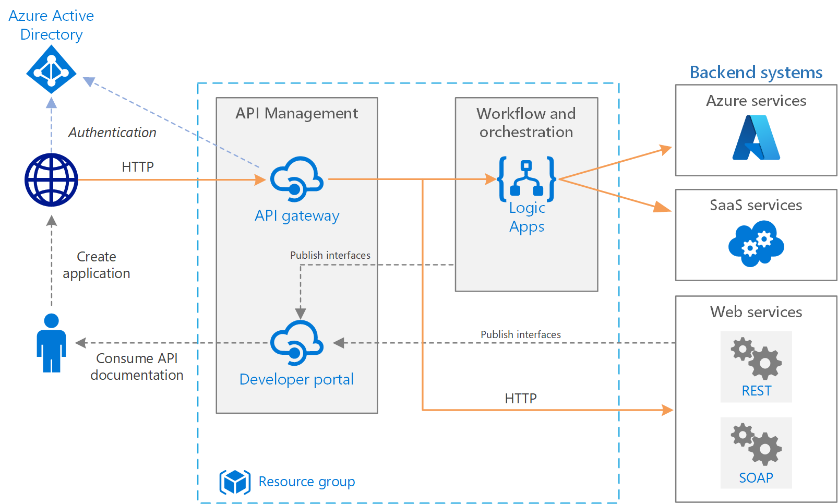Select the SOAP gears icon

point(756,445)
